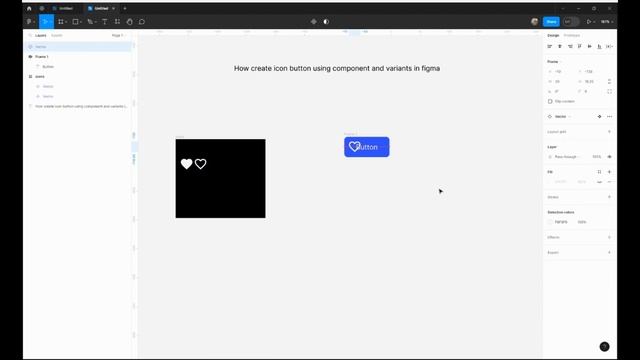Select the Hand tool
Screen dimensions: 640x360
click(129, 22)
